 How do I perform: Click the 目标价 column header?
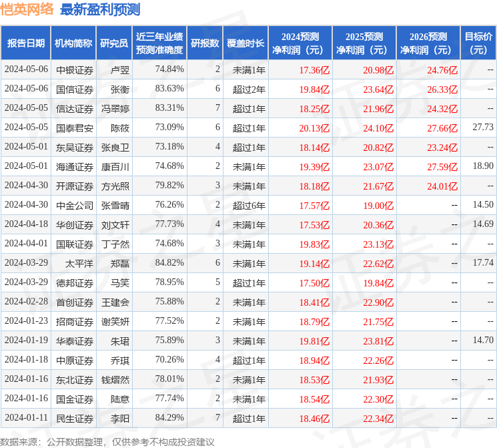(478, 43)
